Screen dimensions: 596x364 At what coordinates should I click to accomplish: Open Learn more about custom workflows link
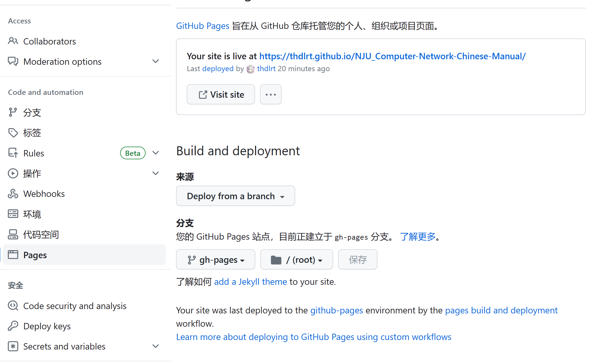click(x=314, y=337)
